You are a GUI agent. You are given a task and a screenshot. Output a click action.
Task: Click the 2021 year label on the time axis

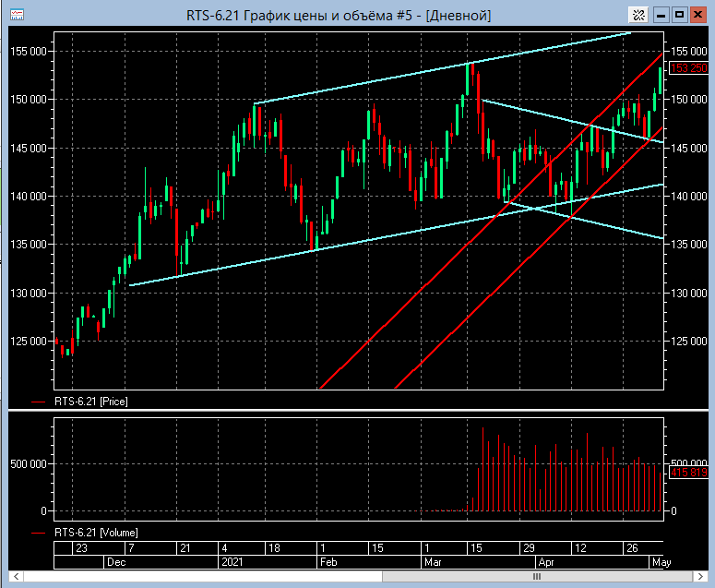pos(232,562)
